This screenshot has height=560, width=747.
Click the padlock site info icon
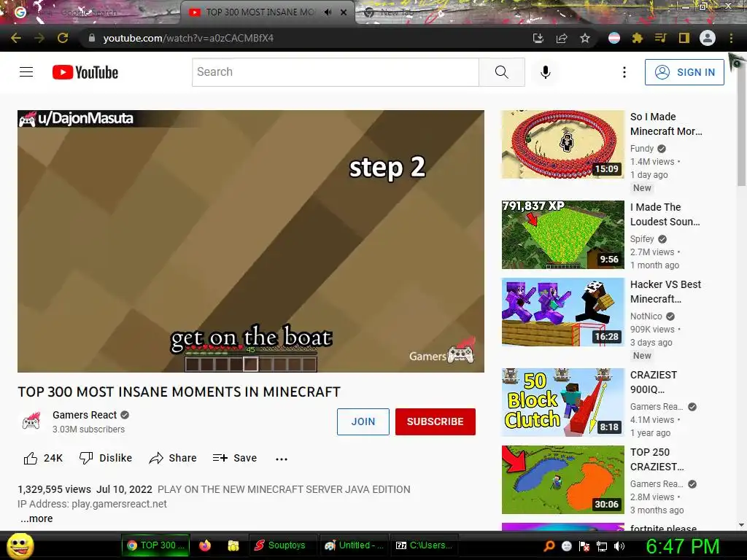[92, 38]
